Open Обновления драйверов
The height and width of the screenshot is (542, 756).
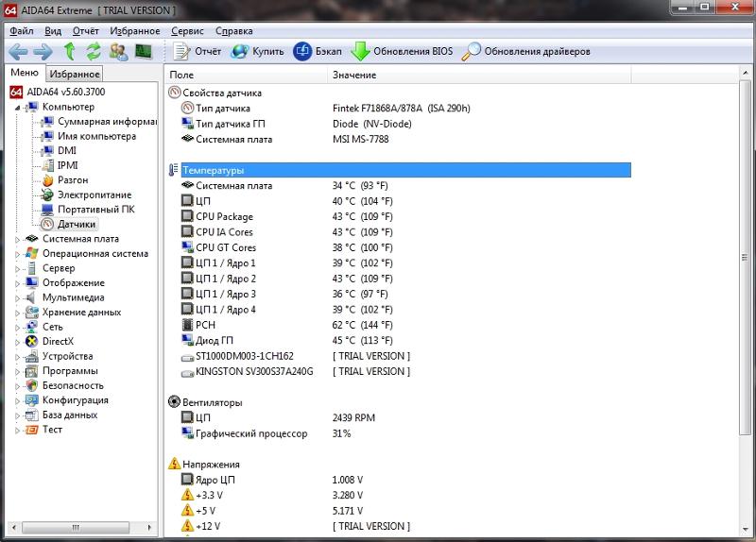pyautogui.click(x=526, y=52)
